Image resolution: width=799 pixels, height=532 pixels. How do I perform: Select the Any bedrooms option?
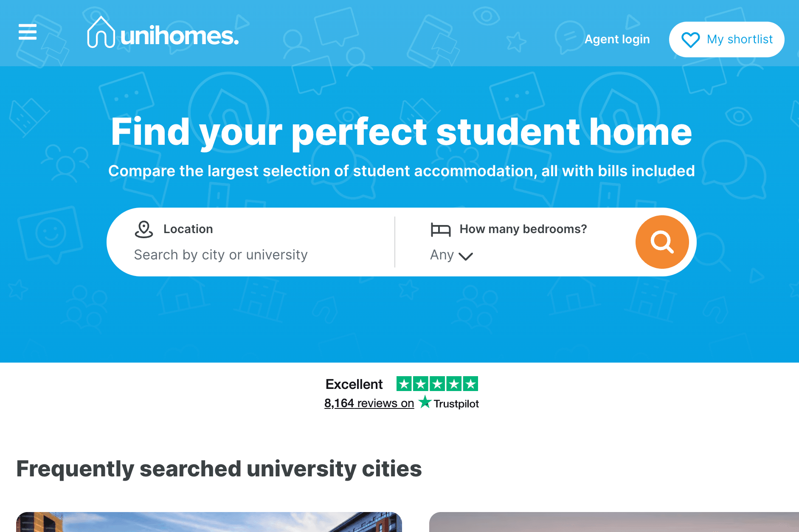click(442, 255)
